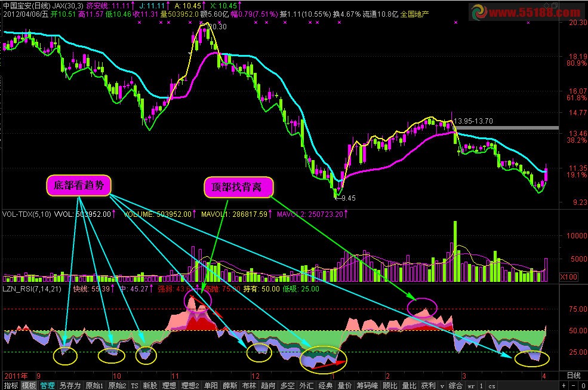This screenshot has height=390, width=588.
Task: Switch to the 量价 template tab
Action: pos(344,385)
